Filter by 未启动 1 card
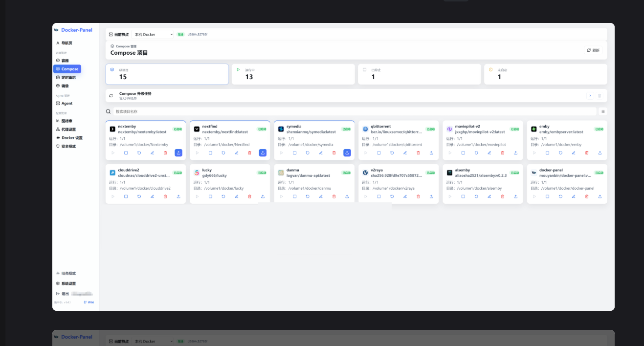Screen dimensions: 644x346 pyautogui.click(x=546, y=74)
